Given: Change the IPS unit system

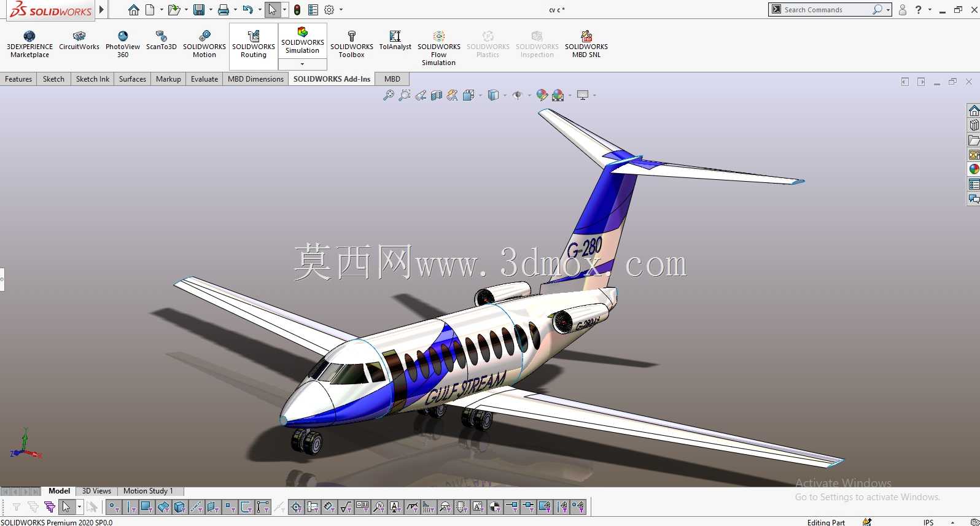Looking at the screenshot, I should coord(928,522).
